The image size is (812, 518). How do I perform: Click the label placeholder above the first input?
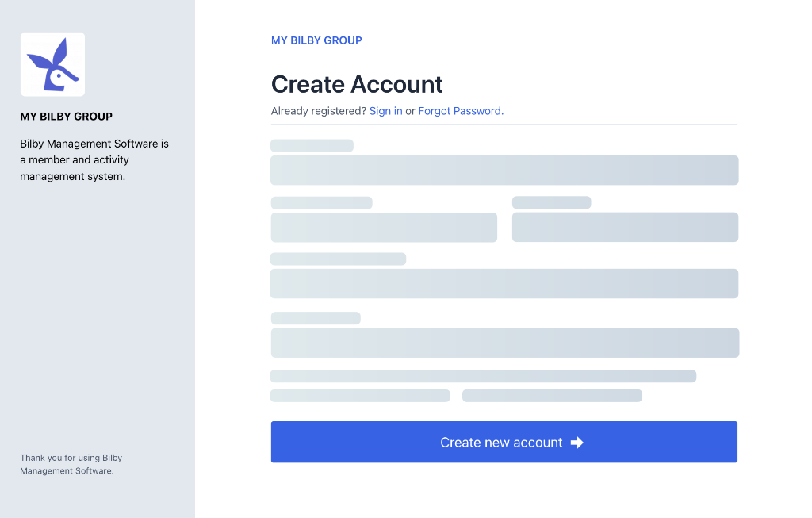(x=312, y=145)
